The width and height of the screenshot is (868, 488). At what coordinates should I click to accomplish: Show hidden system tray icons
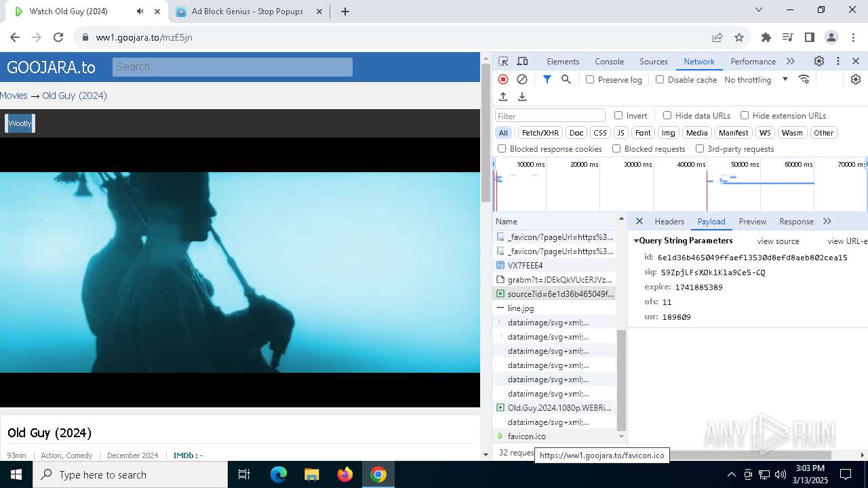(731, 474)
